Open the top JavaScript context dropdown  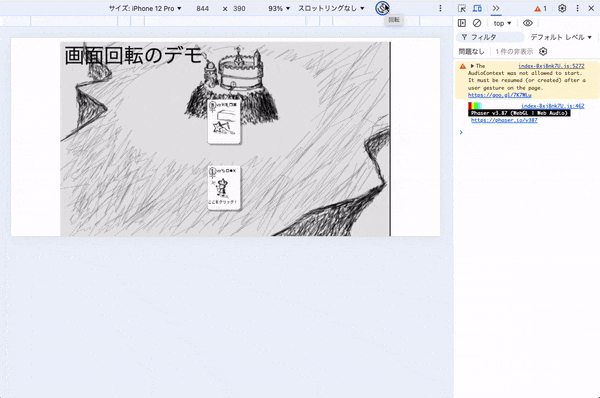click(x=502, y=23)
